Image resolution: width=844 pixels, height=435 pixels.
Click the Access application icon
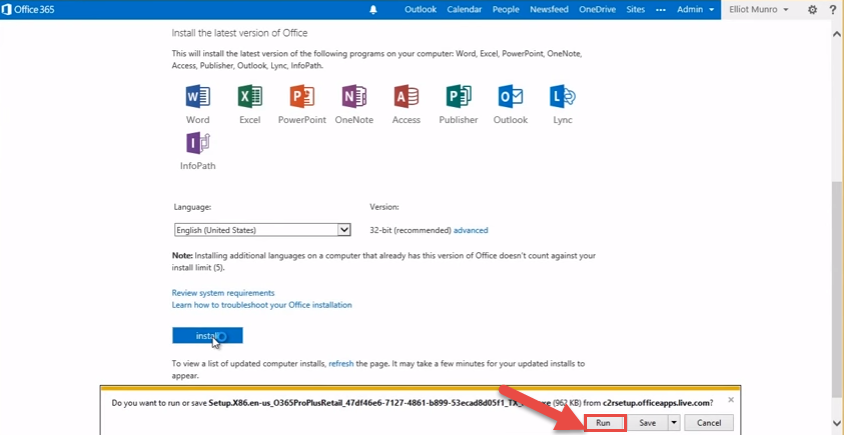406,96
